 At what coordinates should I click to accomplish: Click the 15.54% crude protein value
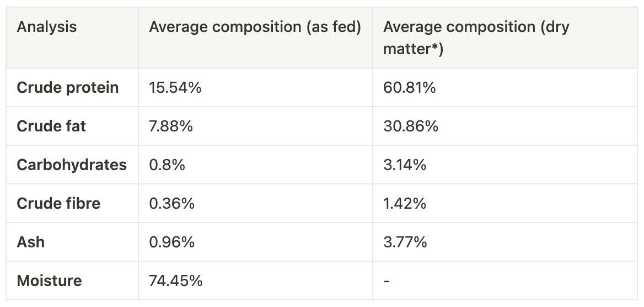coord(175,88)
